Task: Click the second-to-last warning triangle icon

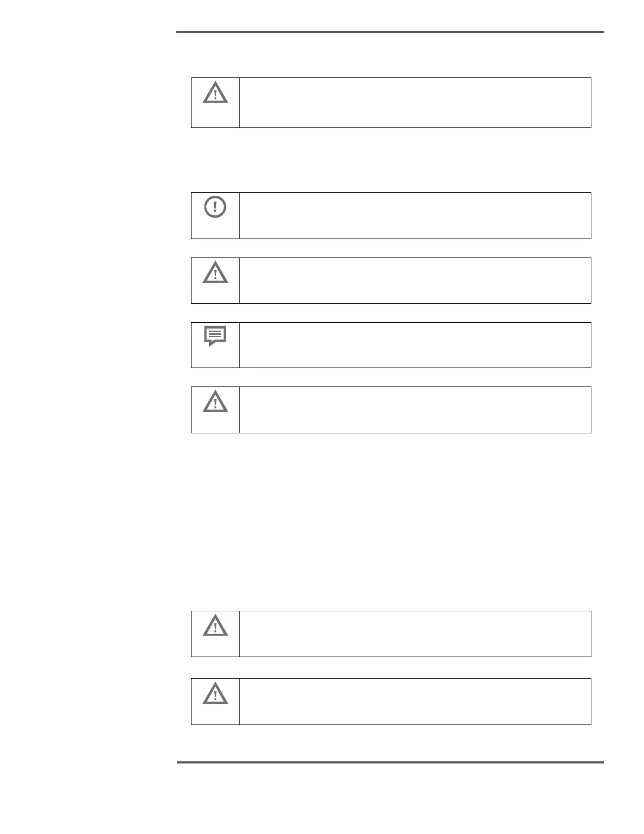Action: pos(215,626)
